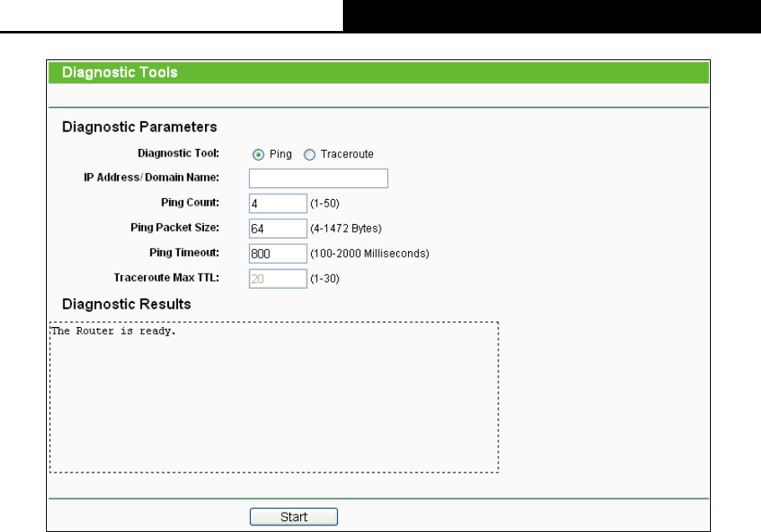Select the Traceroute radio button
This screenshot has width=761, height=532.
(x=309, y=155)
